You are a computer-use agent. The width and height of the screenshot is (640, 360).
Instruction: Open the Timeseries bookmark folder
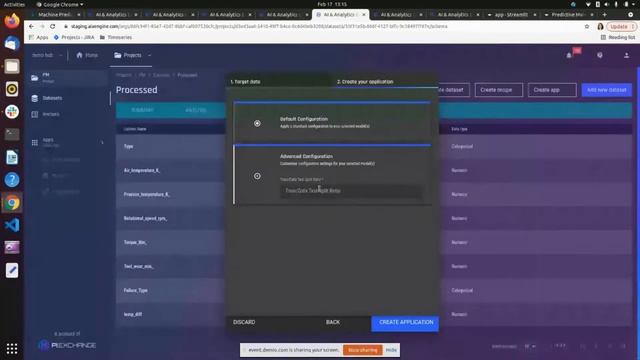pos(116,37)
